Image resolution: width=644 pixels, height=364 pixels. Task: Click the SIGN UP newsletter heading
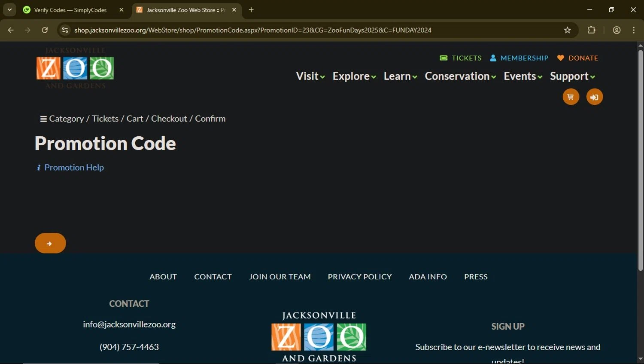pos(508,327)
